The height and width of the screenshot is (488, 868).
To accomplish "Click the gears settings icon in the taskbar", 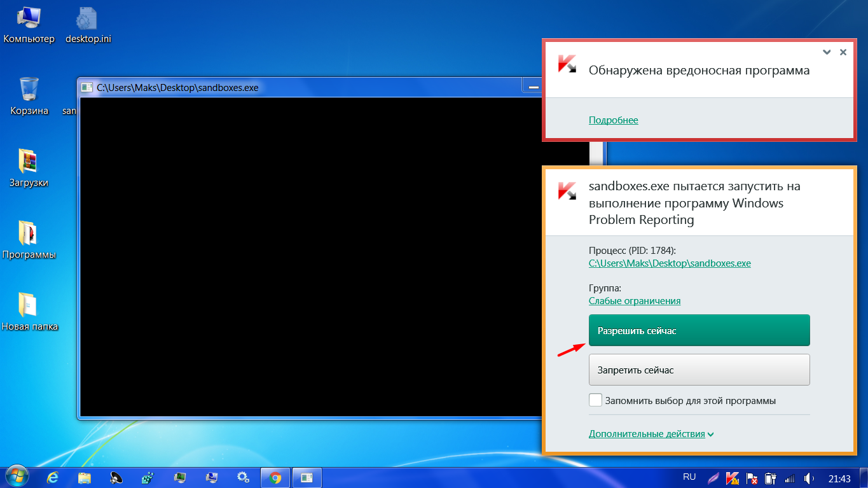I will pos(242,477).
